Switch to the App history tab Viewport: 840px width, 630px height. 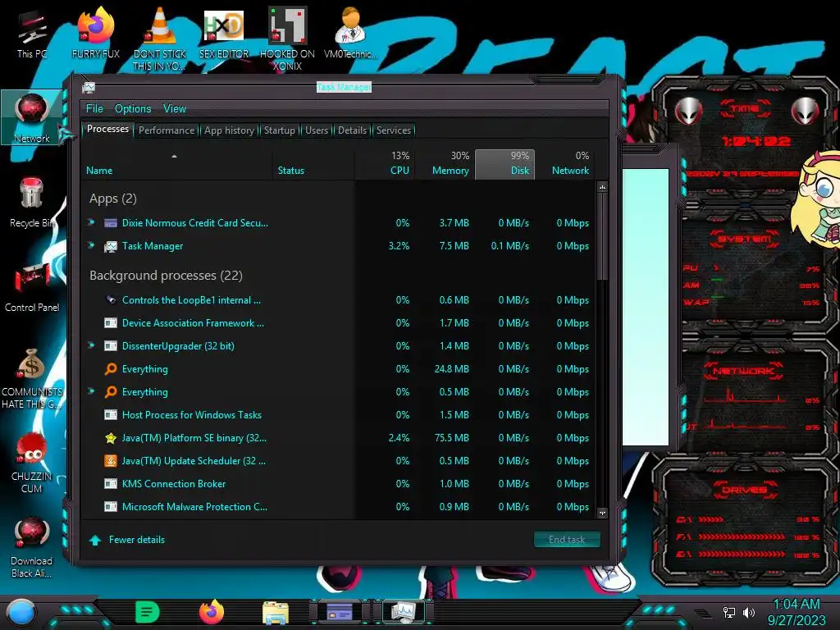click(230, 130)
